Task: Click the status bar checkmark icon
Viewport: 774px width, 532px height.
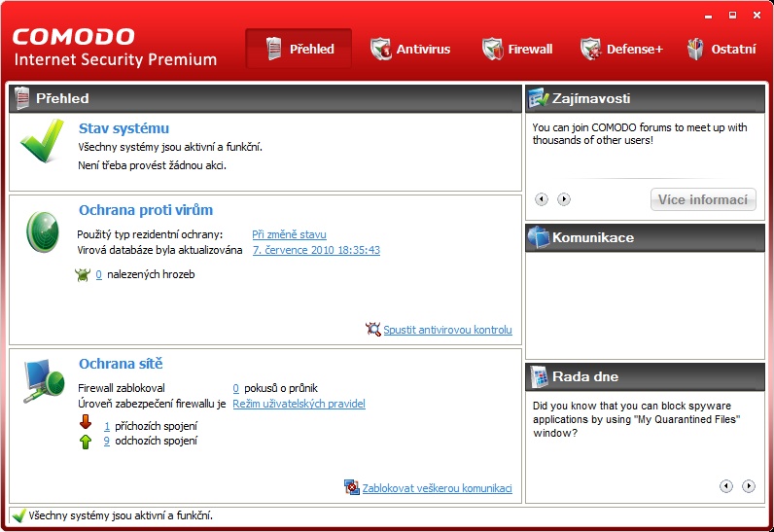Action: [18, 515]
